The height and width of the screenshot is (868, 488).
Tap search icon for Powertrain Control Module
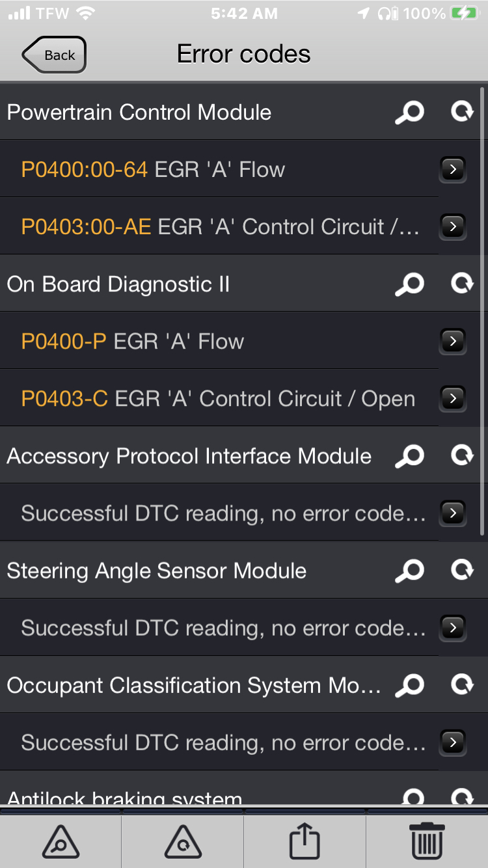coord(410,113)
